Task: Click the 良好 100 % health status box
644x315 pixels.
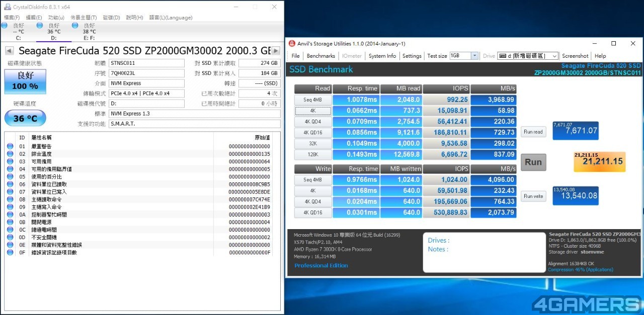Action: click(25, 81)
